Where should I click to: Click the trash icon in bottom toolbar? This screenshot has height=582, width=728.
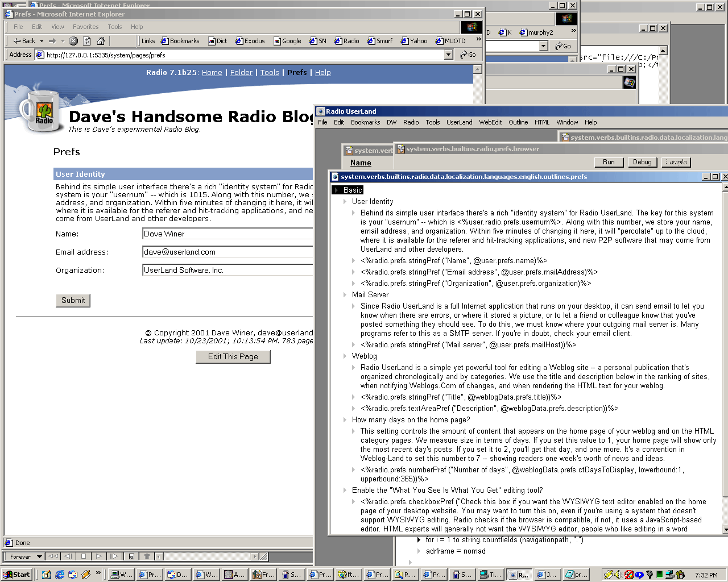pos(147,556)
